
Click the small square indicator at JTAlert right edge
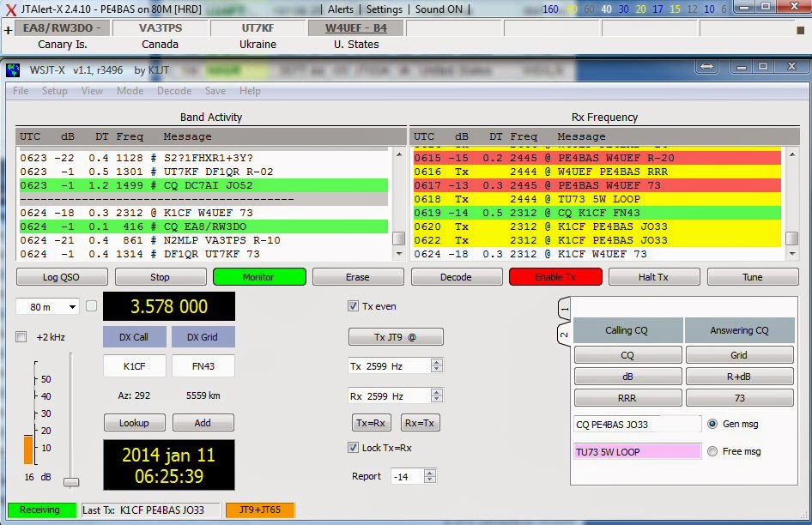800,30
